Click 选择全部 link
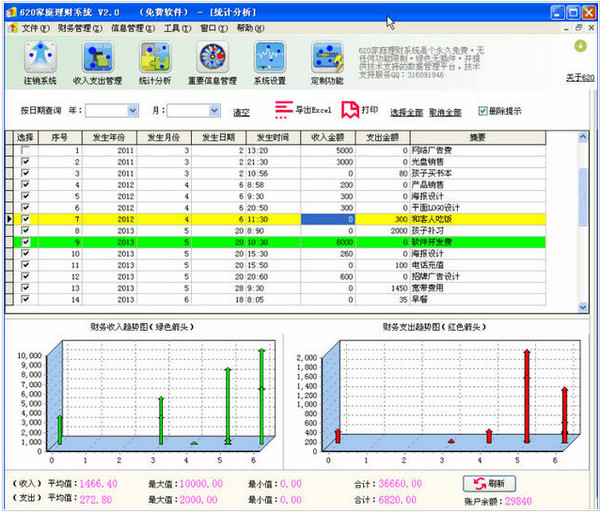600x514 pixels. [406, 112]
